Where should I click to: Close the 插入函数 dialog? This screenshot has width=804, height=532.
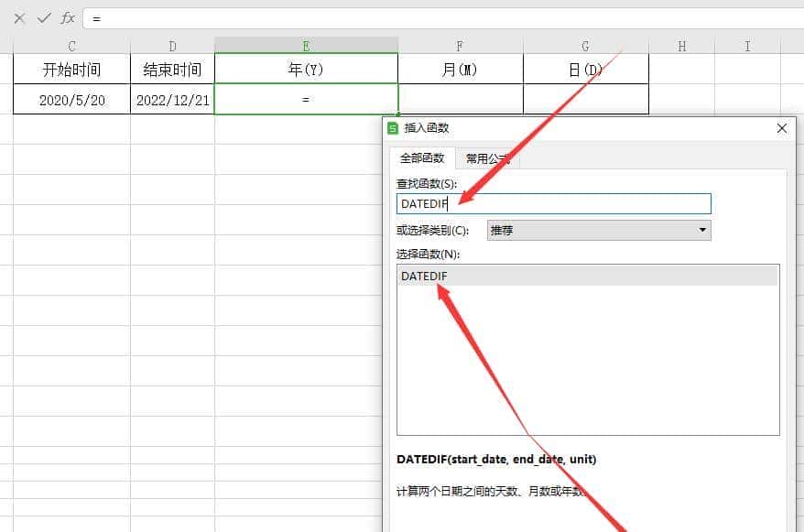pos(782,128)
